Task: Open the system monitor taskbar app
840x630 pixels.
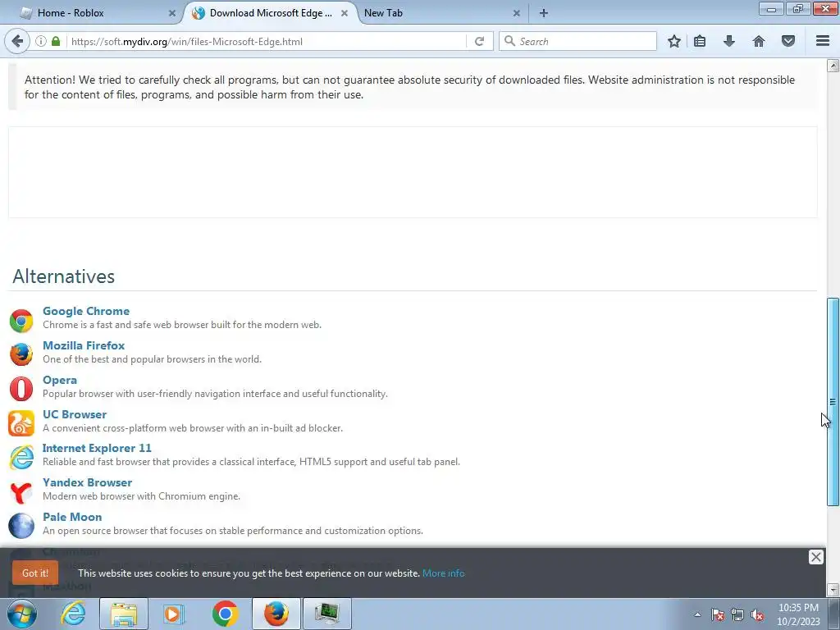Action: 327,614
